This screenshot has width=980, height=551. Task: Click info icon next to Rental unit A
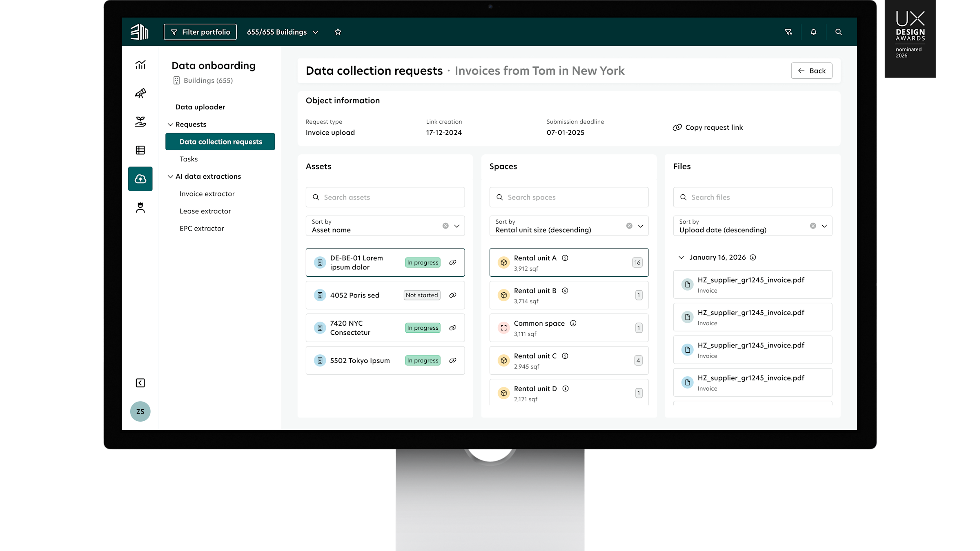pos(565,258)
